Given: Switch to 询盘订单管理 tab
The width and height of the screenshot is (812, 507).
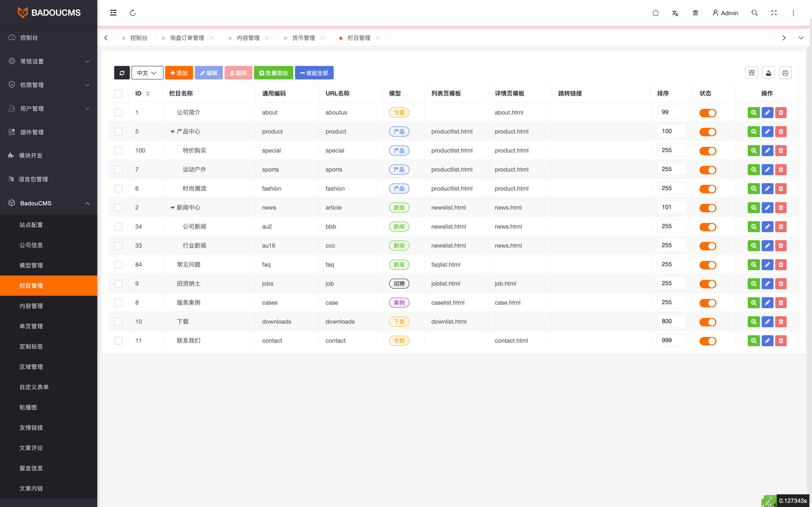Looking at the screenshot, I should [187, 38].
